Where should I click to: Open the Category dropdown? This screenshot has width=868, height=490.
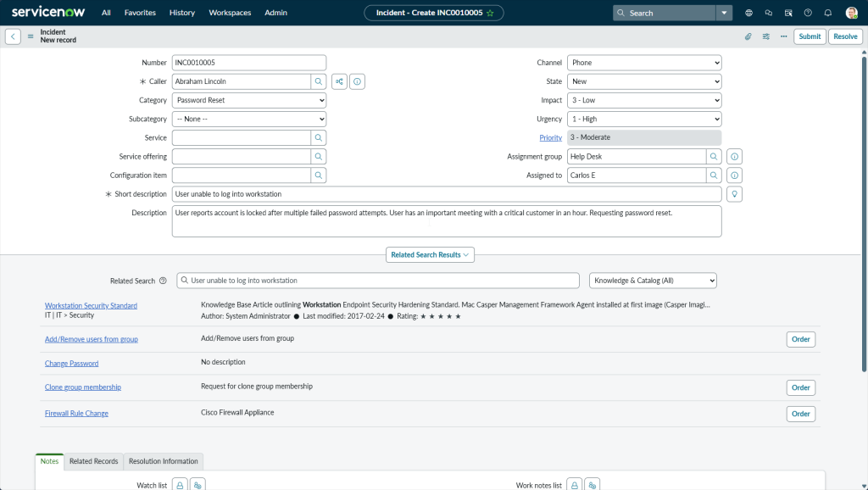[x=248, y=100]
